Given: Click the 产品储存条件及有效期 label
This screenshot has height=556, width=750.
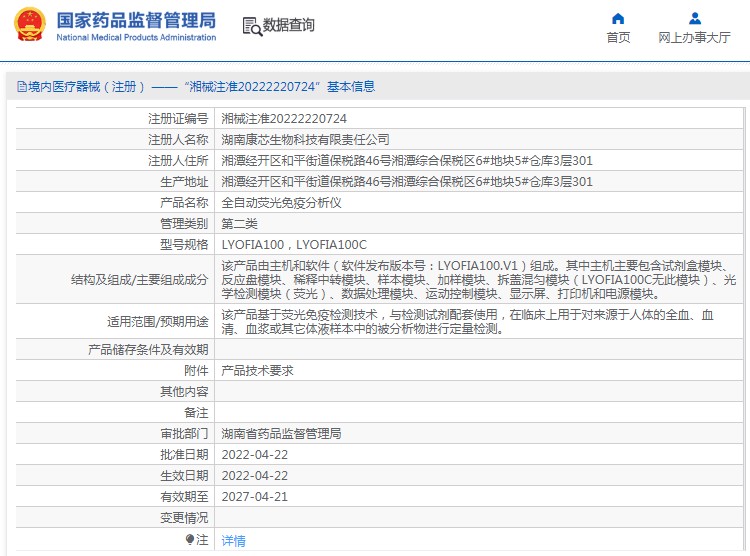Looking at the screenshot, I should click(x=148, y=350).
